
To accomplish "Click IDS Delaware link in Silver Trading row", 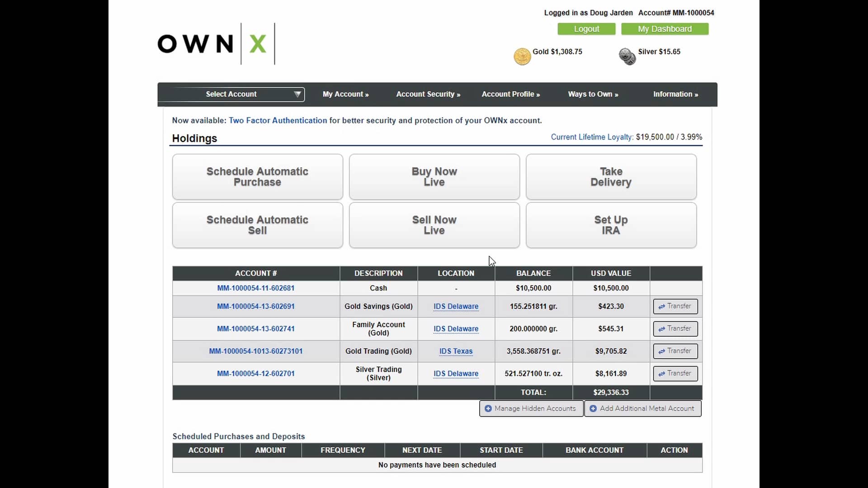I will tap(456, 374).
